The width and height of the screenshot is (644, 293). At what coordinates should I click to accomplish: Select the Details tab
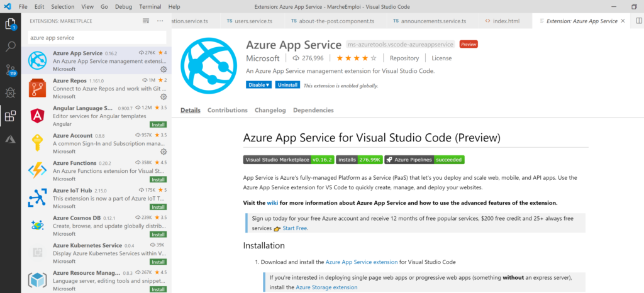point(191,110)
